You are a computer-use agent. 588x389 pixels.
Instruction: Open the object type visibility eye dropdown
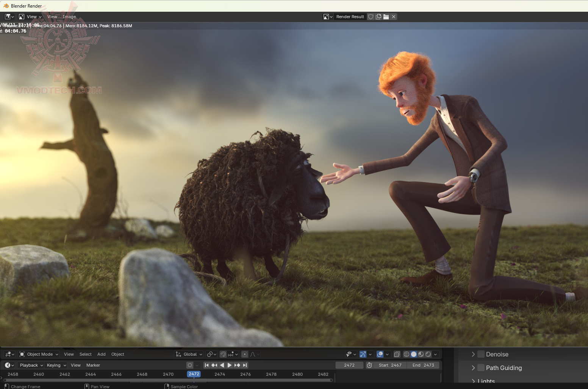351,354
